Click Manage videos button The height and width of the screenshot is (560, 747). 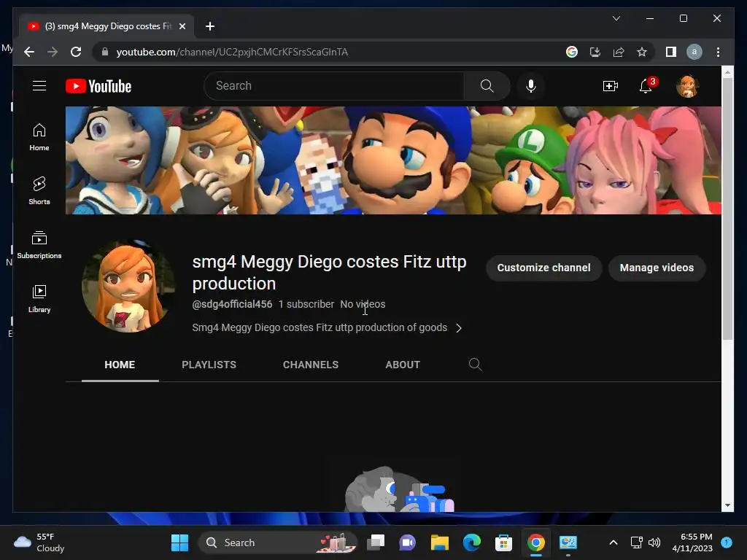click(x=657, y=268)
